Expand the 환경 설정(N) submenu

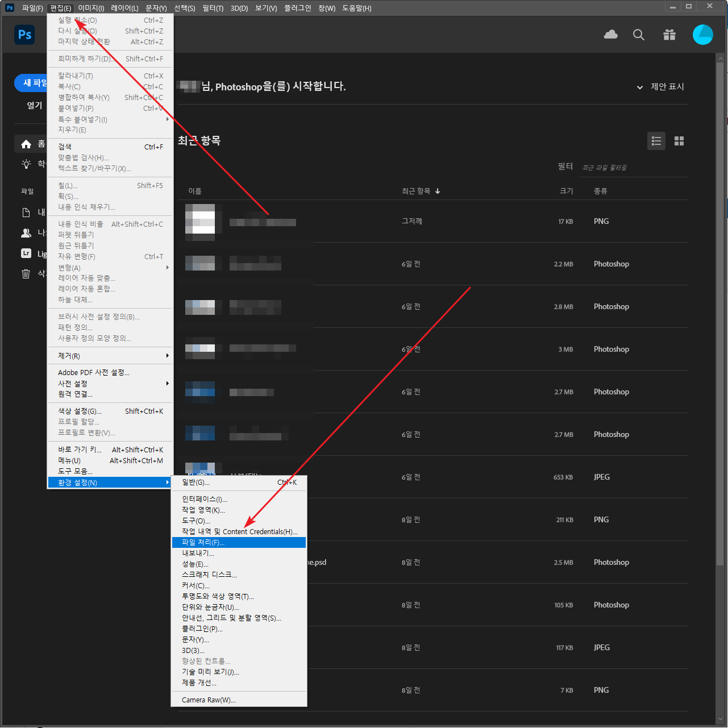pyautogui.click(x=110, y=482)
